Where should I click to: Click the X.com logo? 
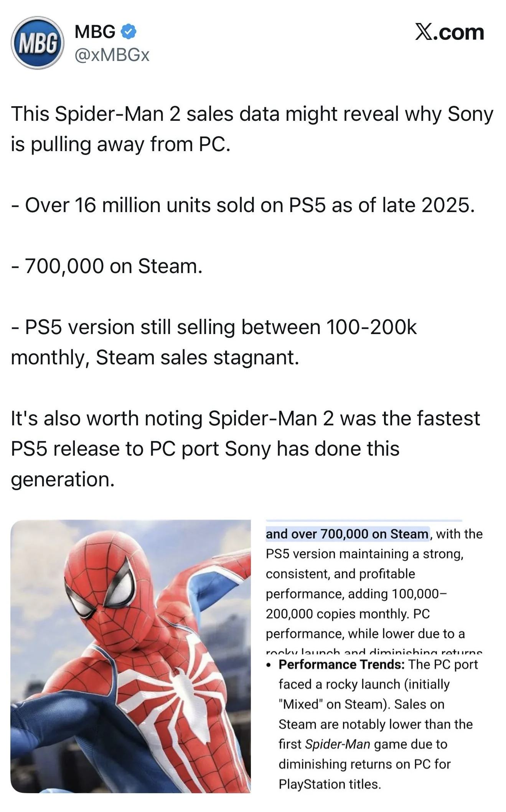449,32
